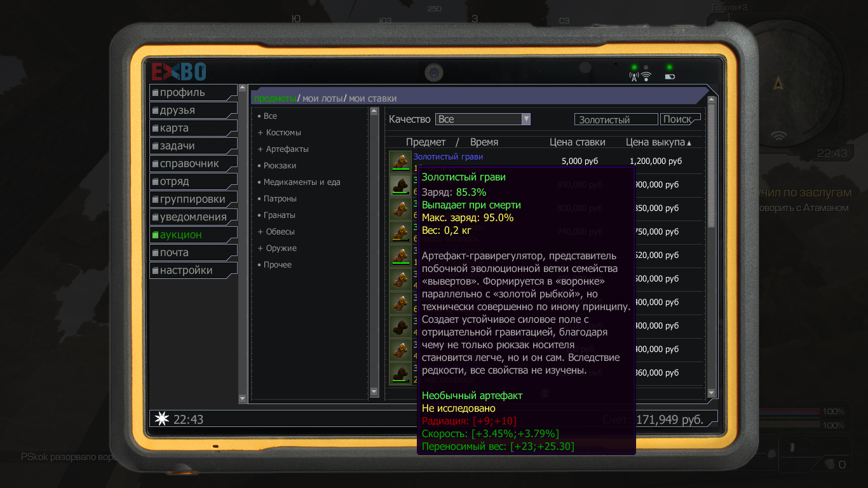Select Прочее category
Image resolution: width=868 pixels, height=488 pixels.
[275, 265]
